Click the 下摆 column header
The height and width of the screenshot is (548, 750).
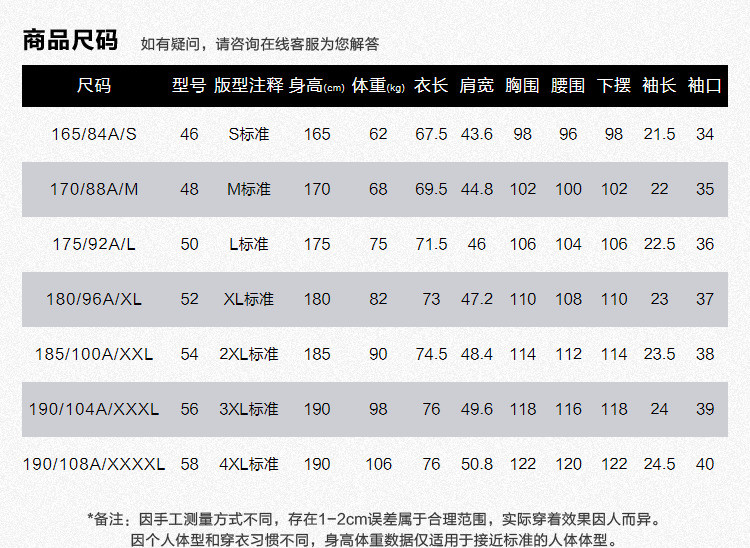614,86
